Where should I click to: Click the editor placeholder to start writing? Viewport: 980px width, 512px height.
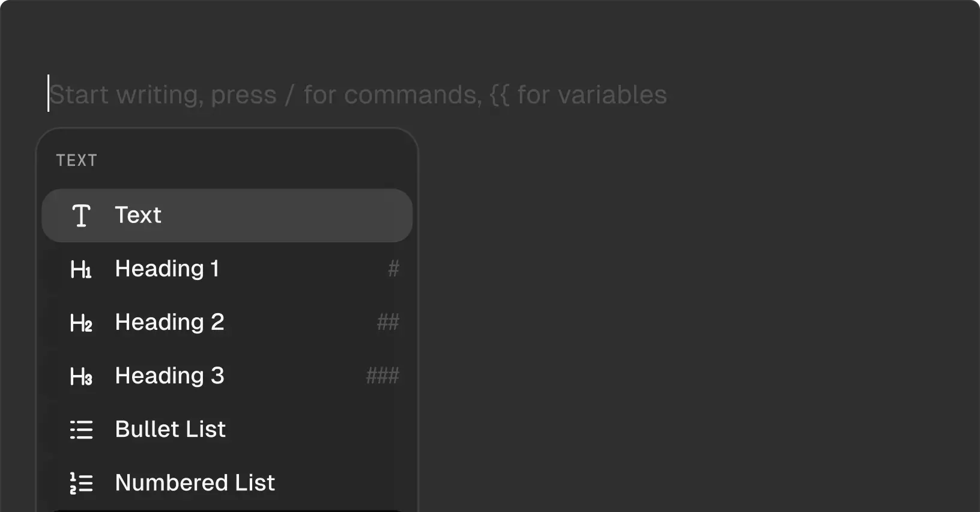(358, 94)
